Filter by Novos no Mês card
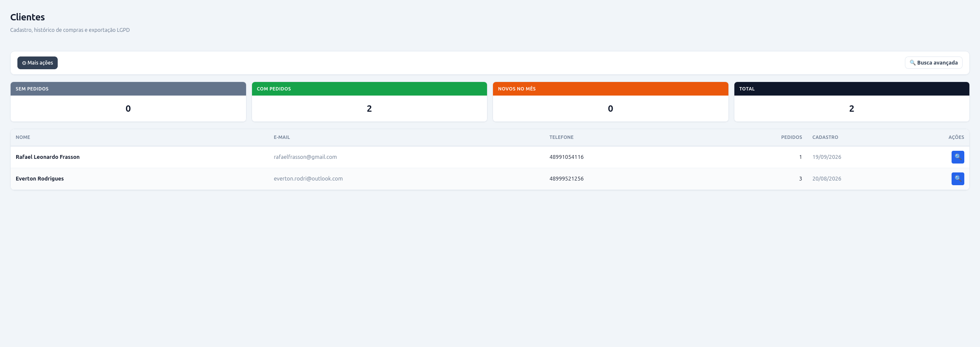Image resolution: width=980 pixels, height=347 pixels. 610,102
